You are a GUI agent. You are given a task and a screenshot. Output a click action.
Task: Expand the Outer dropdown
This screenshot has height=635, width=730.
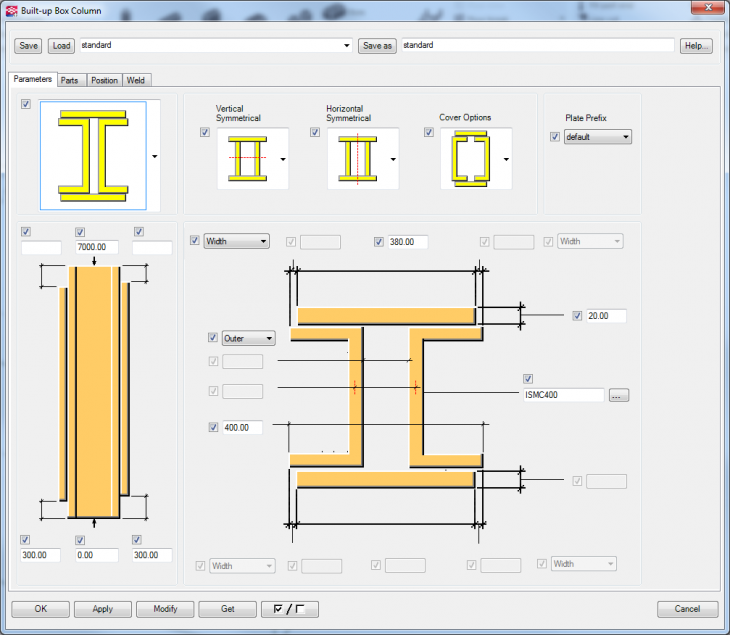pos(247,339)
